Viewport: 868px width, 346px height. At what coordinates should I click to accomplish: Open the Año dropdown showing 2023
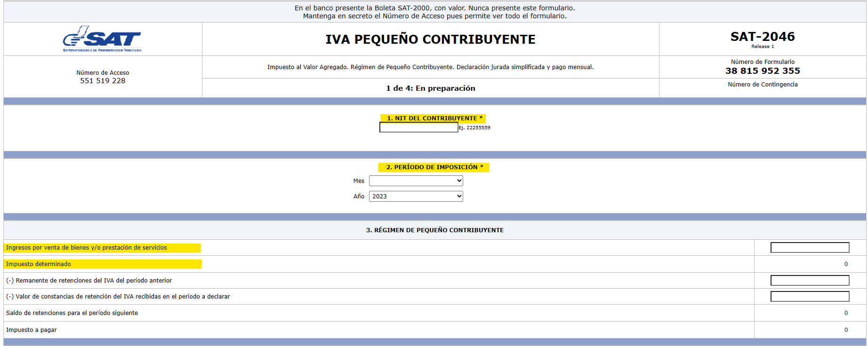(416, 197)
